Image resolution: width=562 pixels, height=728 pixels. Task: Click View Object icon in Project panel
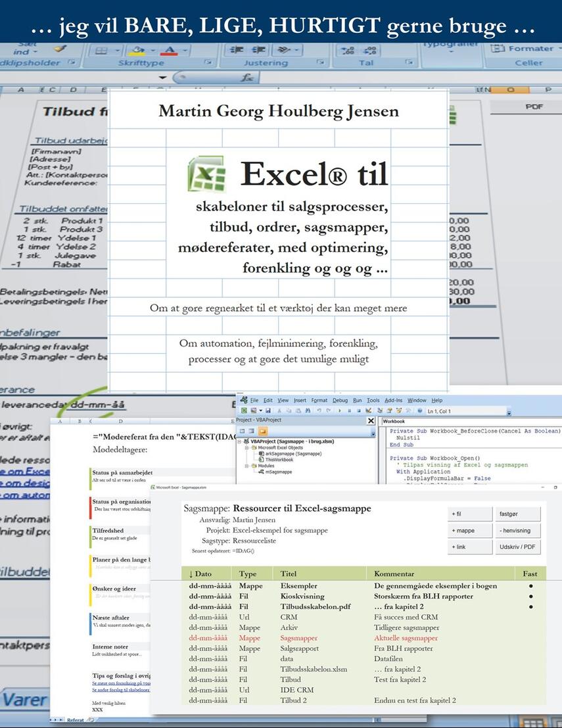[251, 431]
